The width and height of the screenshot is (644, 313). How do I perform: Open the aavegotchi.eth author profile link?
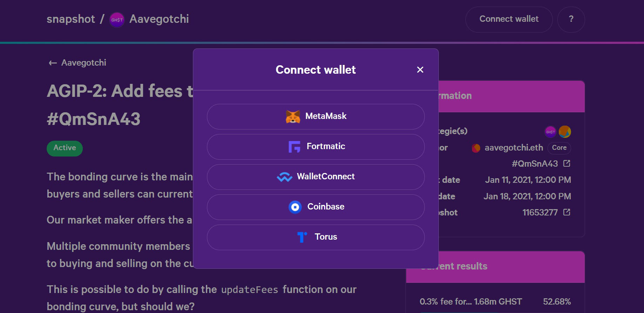tap(513, 148)
